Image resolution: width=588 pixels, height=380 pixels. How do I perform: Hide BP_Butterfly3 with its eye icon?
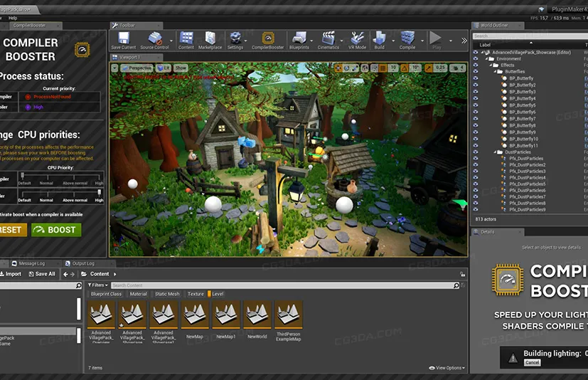(476, 92)
